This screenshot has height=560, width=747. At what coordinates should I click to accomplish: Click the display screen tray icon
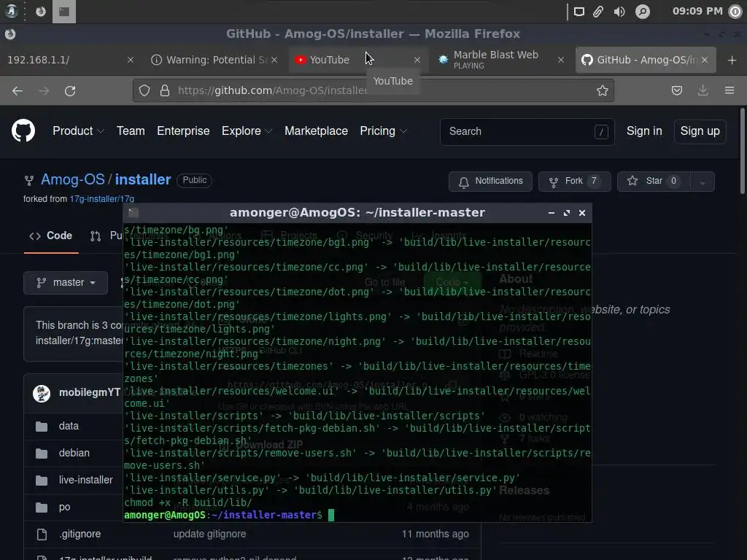click(x=578, y=12)
